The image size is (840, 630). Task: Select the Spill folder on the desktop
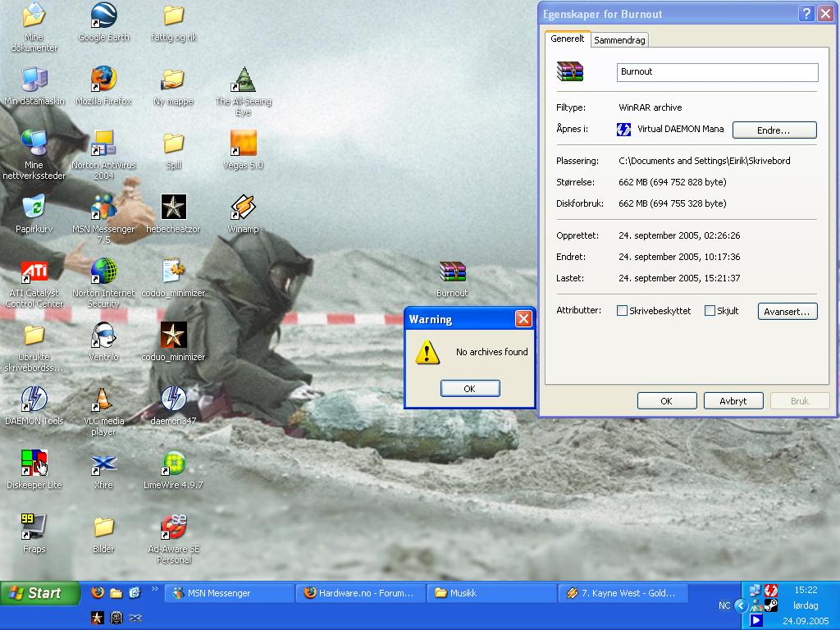(174, 151)
